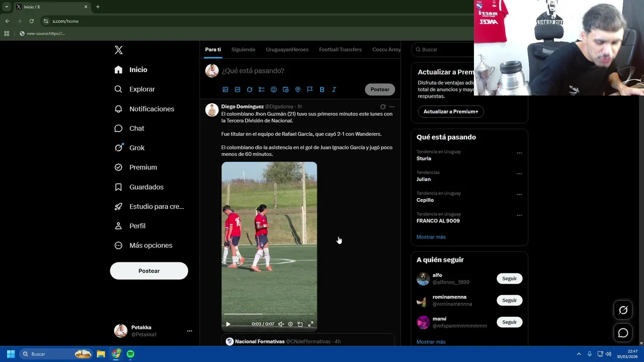Click the Buscar search field on X
The image size is (644, 362).
point(443,49)
